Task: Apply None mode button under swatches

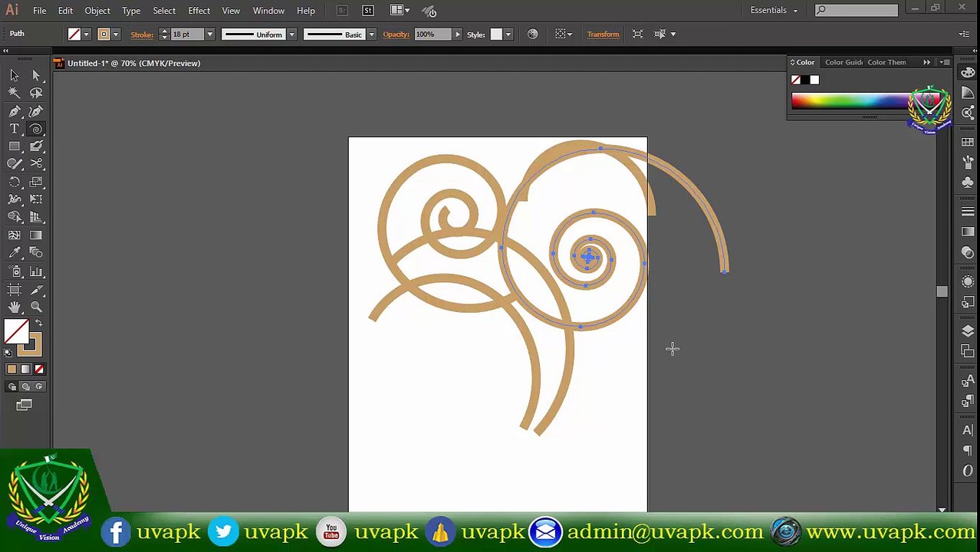Action: (39, 370)
